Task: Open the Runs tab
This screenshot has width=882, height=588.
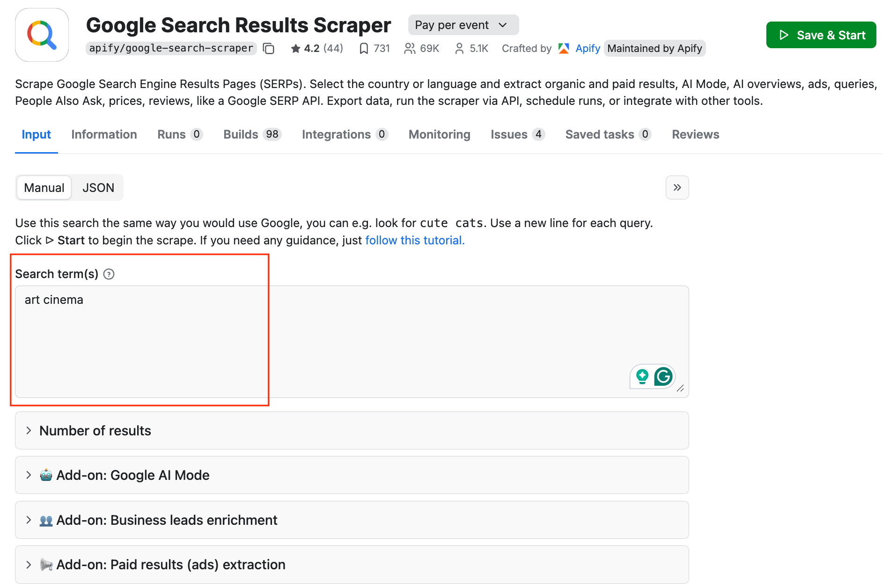Action: [170, 134]
